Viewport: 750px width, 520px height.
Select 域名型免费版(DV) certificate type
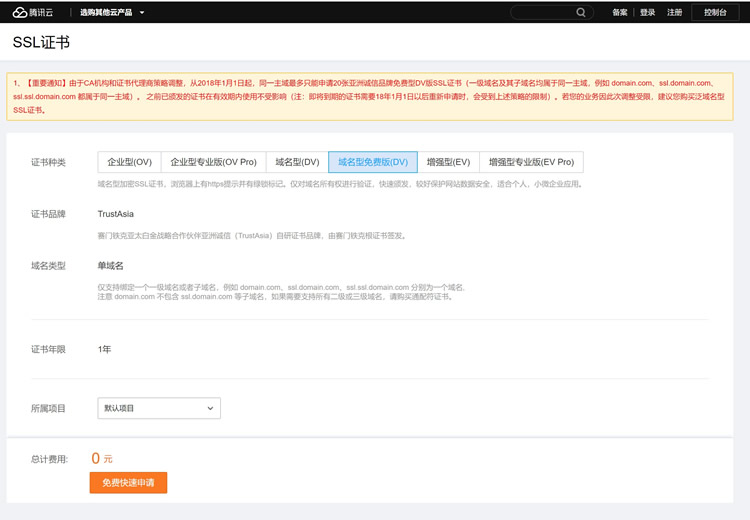pyautogui.click(x=373, y=162)
